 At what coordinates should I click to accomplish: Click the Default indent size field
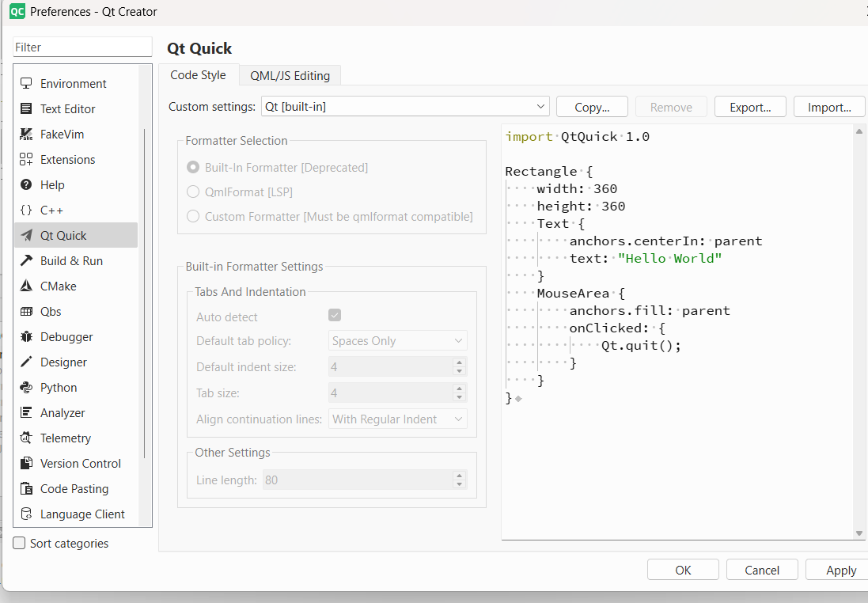(x=390, y=366)
